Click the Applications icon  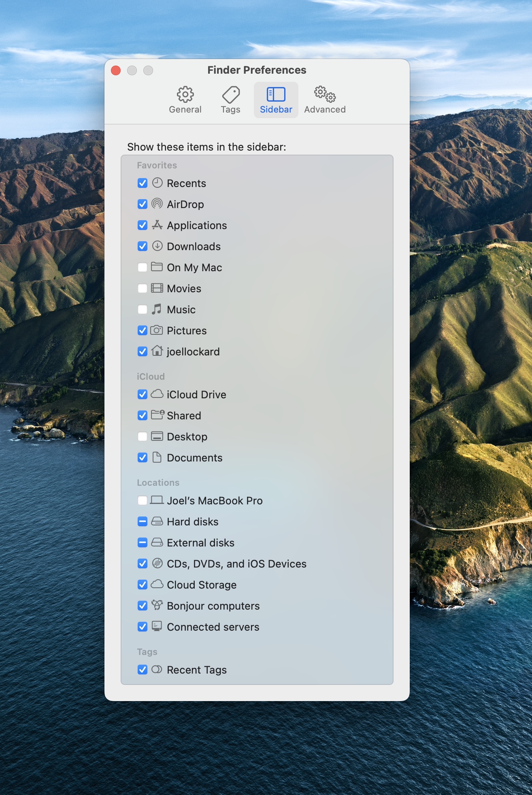point(157,225)
